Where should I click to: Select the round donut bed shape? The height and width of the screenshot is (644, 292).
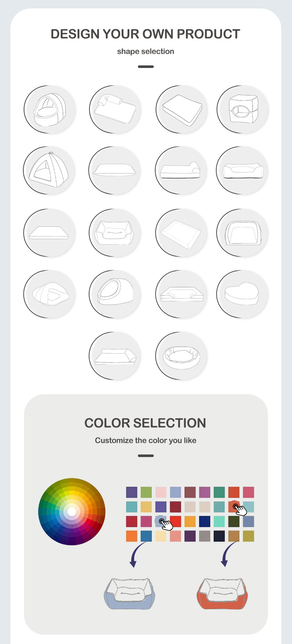181,356
